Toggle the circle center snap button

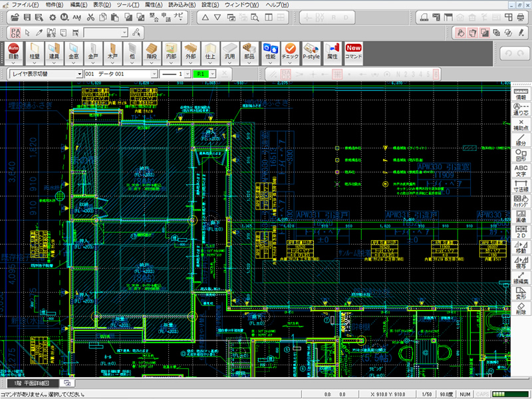point(387,74)
